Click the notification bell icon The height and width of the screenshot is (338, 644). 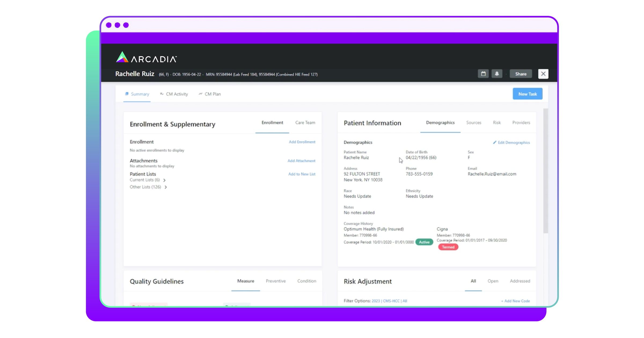click(x=497, y=74)
